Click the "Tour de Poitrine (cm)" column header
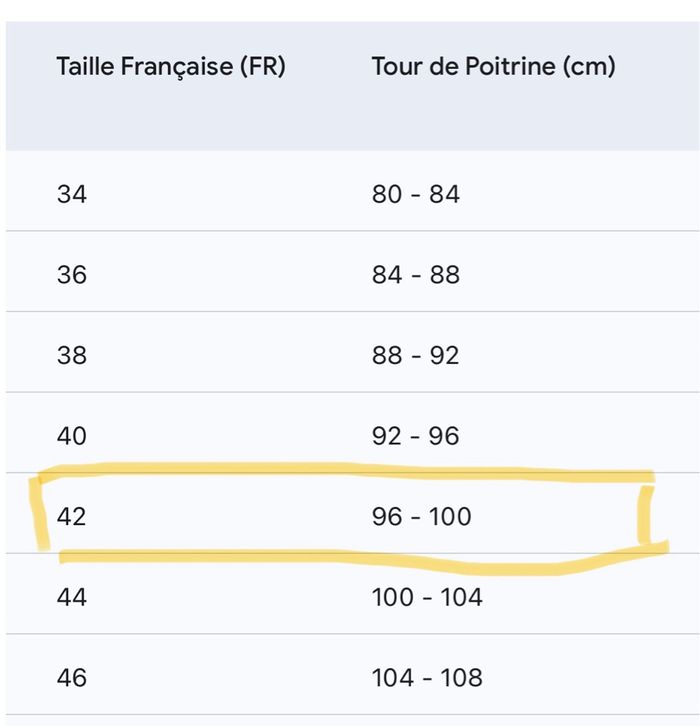 pos(493,67)
